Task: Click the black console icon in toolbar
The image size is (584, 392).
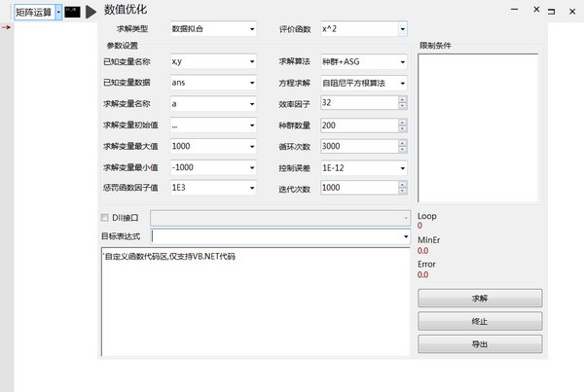Action: (72, 12)
